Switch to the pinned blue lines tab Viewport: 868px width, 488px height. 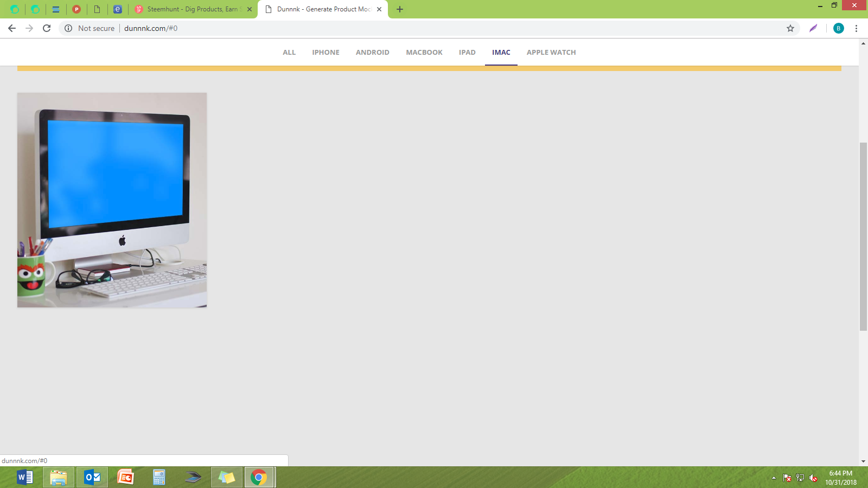(x=56, y=9)
